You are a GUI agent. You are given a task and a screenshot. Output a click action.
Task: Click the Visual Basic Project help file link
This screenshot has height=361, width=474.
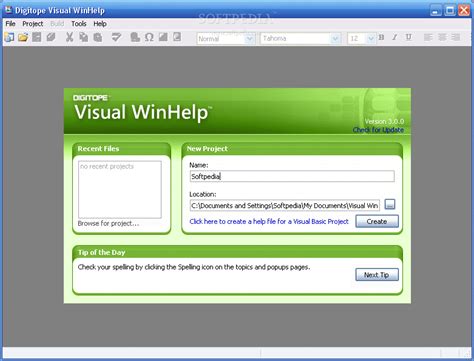(269, 221)
